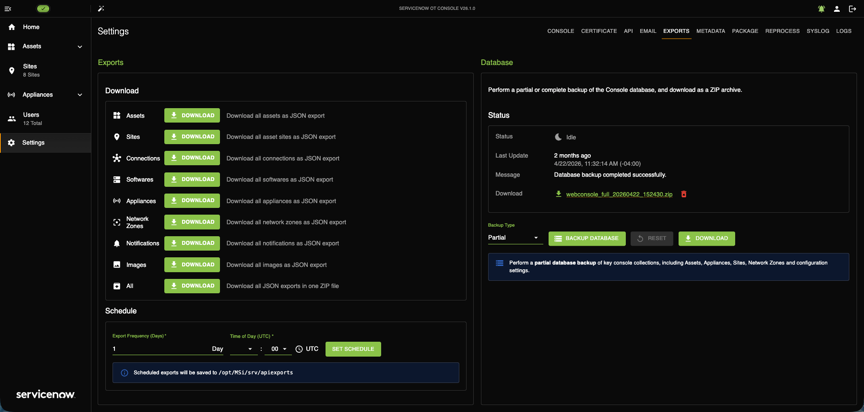Open Sites in sidebar
Screen dimensions: 864x412
[46, 70]
